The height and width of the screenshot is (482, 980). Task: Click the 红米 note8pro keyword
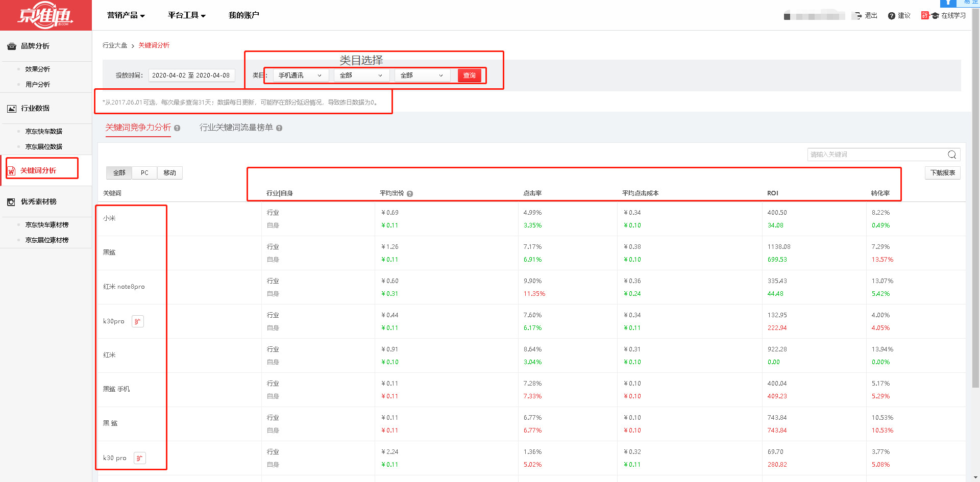click(x=124, y=287)
